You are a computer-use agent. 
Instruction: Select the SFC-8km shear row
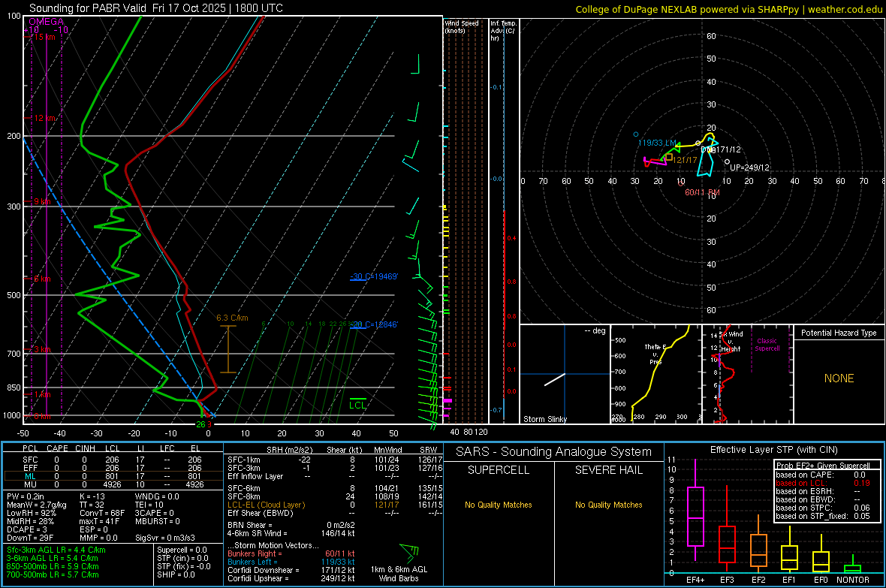point(335,496)
